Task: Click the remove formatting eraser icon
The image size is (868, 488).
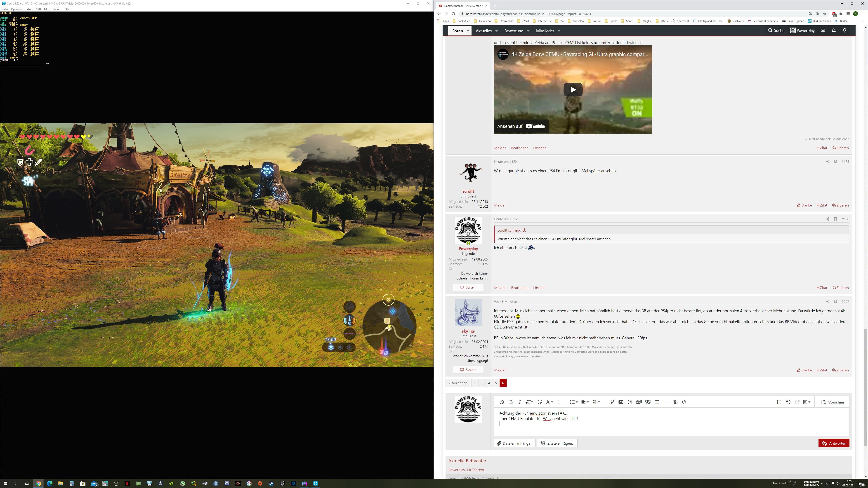Action: pos(502,402)
